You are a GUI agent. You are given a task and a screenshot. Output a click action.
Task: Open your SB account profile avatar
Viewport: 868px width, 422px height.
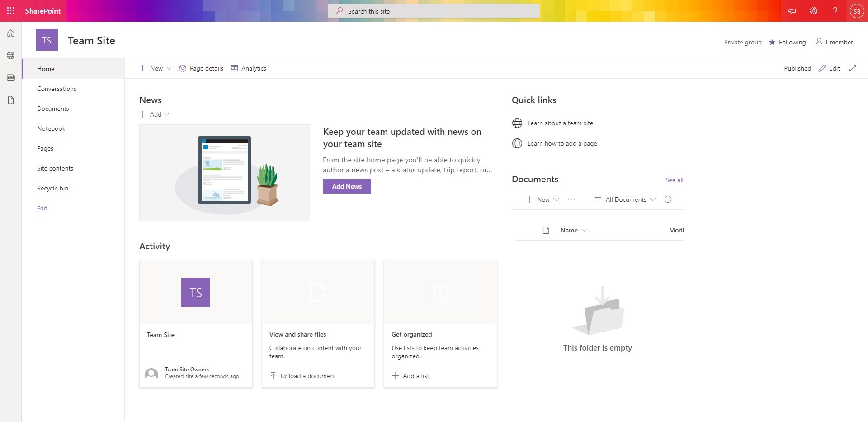[857, 10]
